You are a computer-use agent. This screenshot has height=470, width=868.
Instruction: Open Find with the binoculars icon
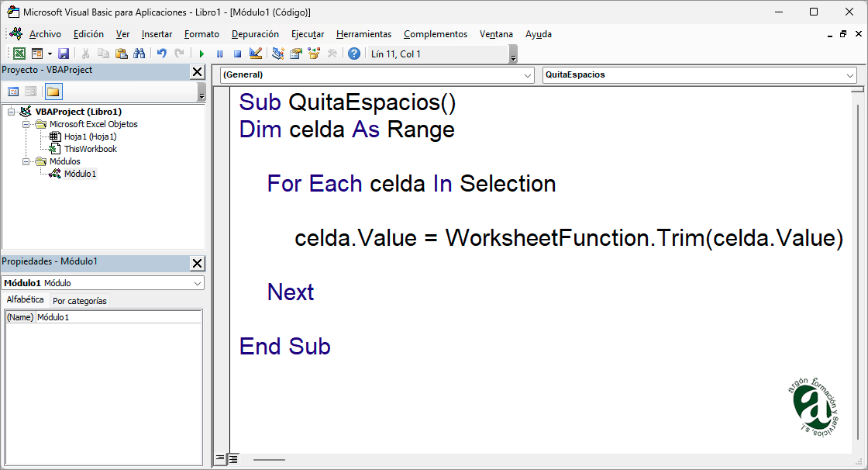(139, 54)
